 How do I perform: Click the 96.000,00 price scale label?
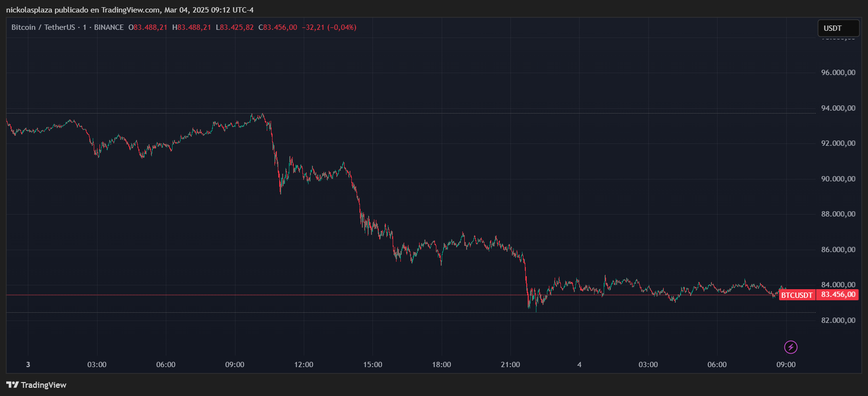click(x=838, y=73)
